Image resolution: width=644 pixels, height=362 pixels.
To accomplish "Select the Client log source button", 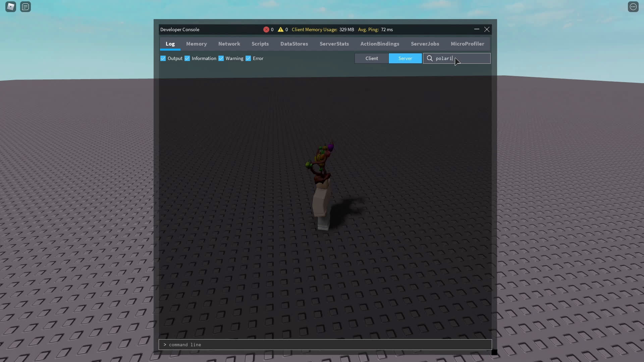I will pos(371,58).
